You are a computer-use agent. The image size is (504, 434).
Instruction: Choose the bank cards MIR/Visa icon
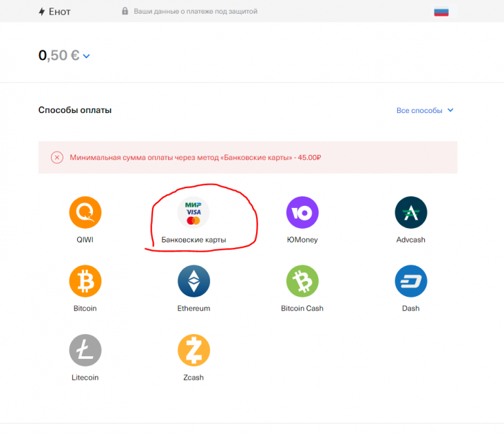coord(193,212)
